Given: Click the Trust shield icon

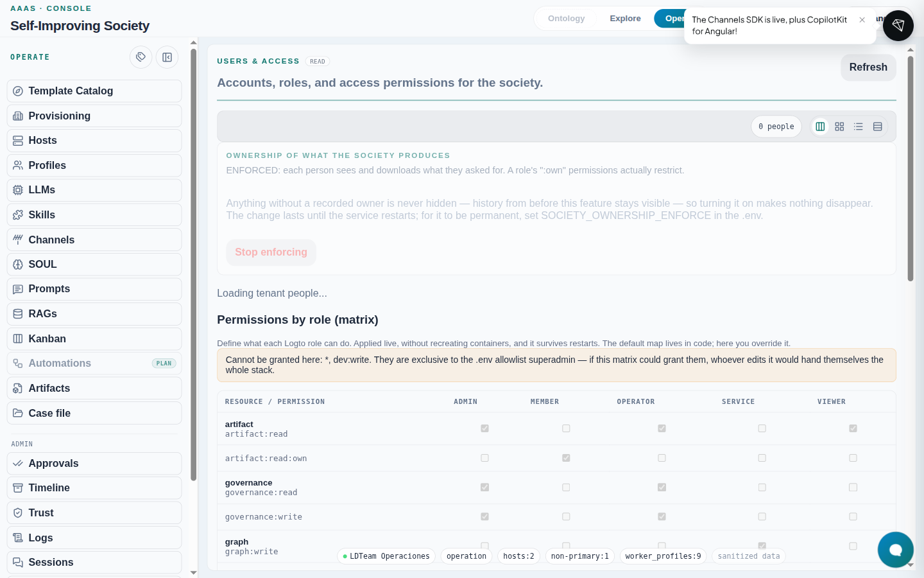Looking at the screenshot, I should tap(18, 512).
